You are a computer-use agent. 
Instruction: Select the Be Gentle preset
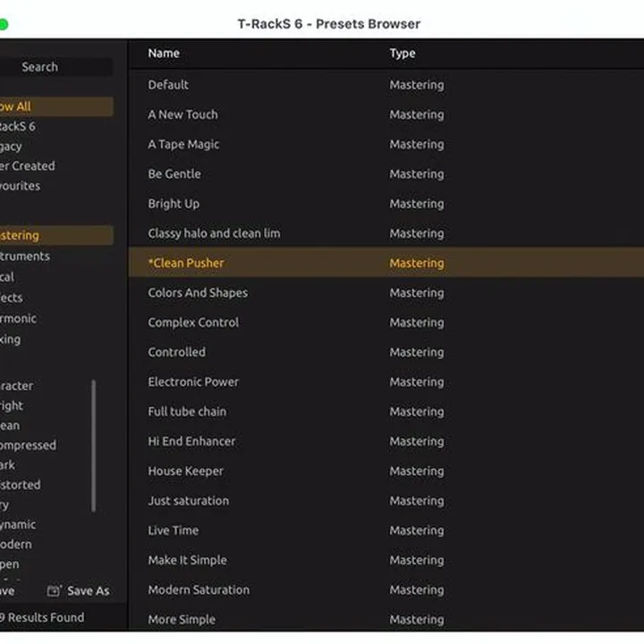tap(386, 174)
